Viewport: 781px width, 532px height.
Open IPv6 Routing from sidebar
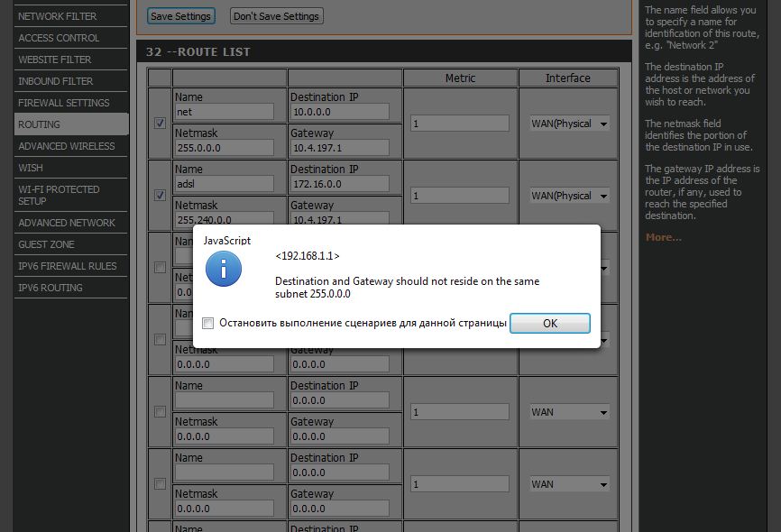coord(51,288)
